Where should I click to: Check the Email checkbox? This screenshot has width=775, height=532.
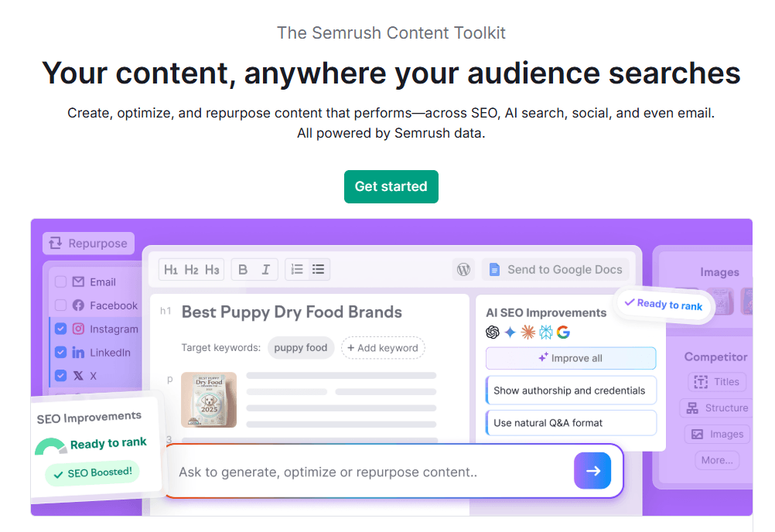[x=61, y=282]
